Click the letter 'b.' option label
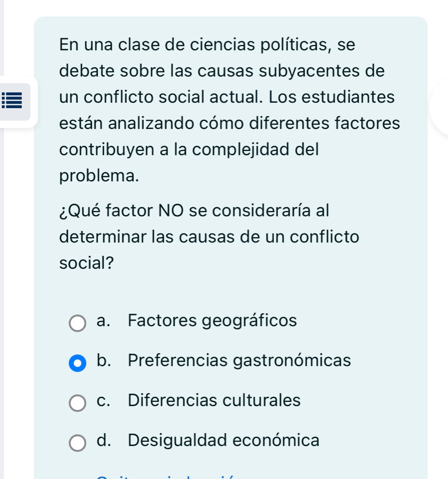Viewport: 448px width, 479px height. (x=105, y=360)
